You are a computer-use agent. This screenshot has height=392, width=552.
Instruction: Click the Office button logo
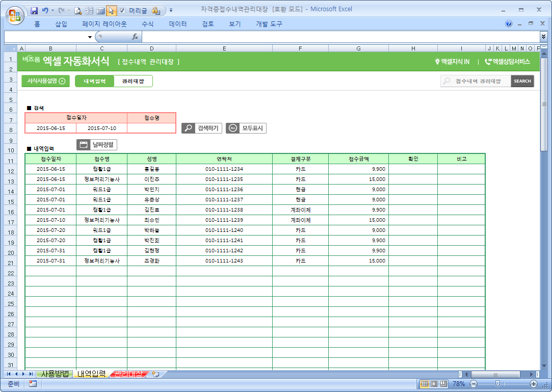click(x=14, y=13)
